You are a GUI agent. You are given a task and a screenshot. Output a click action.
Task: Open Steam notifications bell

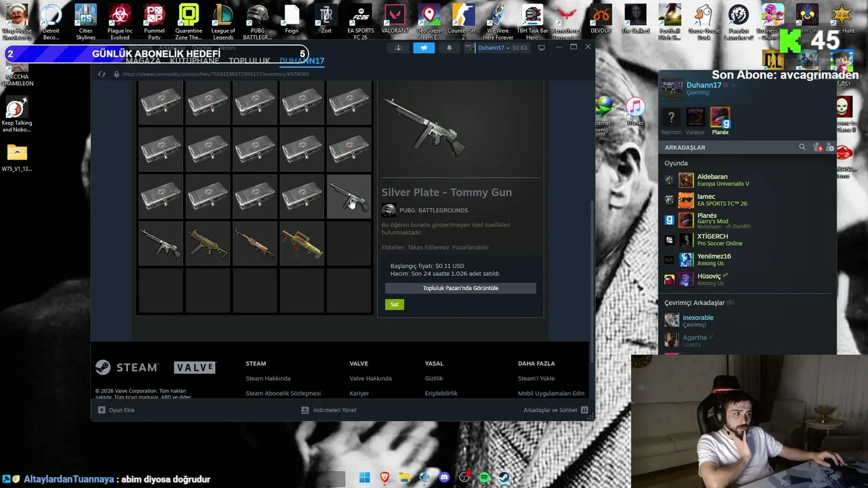click(x=449, y=47)
